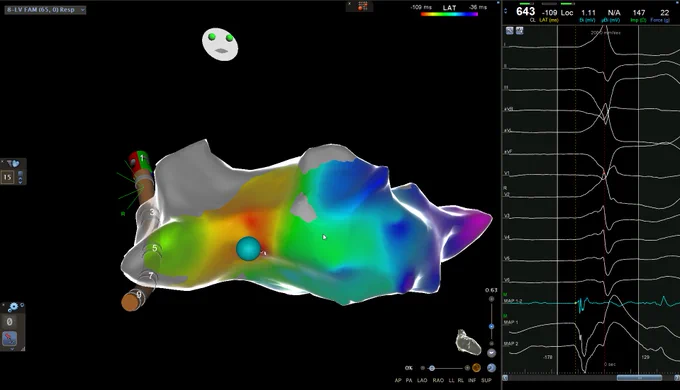This screenshot has width=680, height=390.
Task: Click the 1.11 bipolar voltage value
Action: tap(588, 13)
